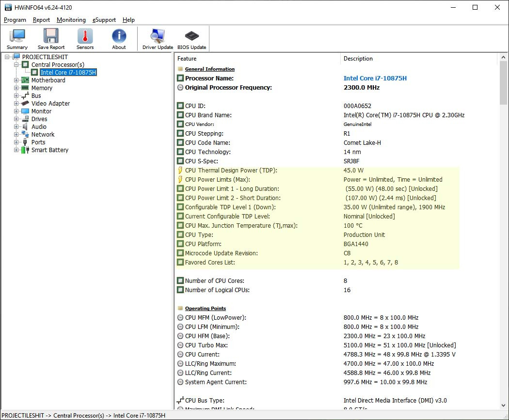
Task: Click the lightning icon beside CPU TDP
Action: [x=180, y=170]
